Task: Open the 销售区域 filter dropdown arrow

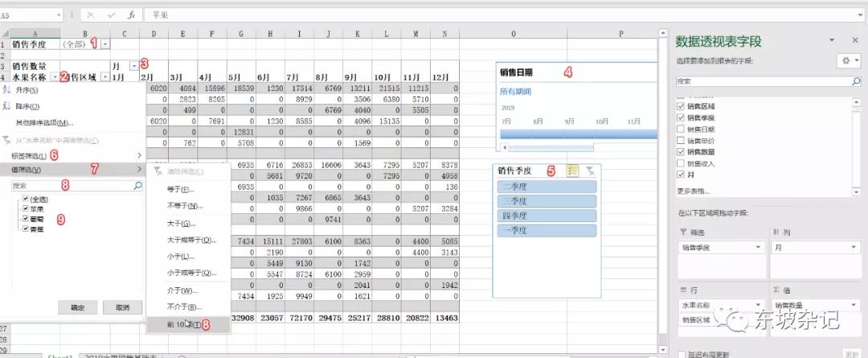Action: (106, 77)
